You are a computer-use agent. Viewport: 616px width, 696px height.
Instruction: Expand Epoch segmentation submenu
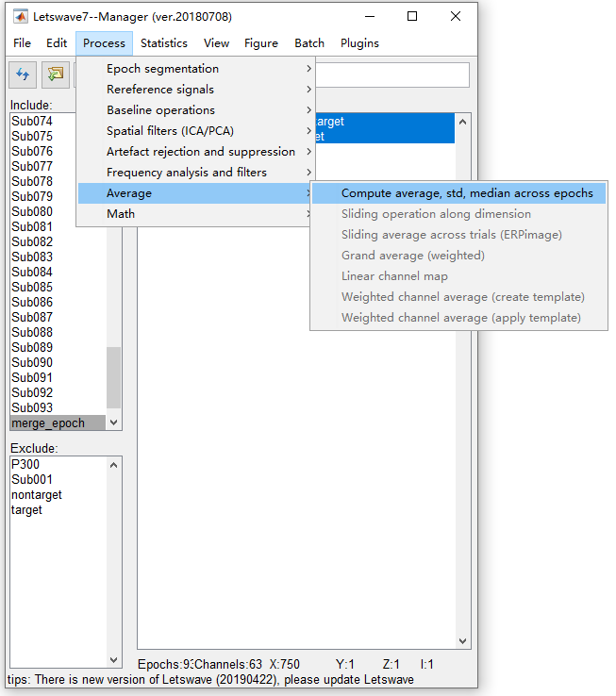[x=195, y=69]
